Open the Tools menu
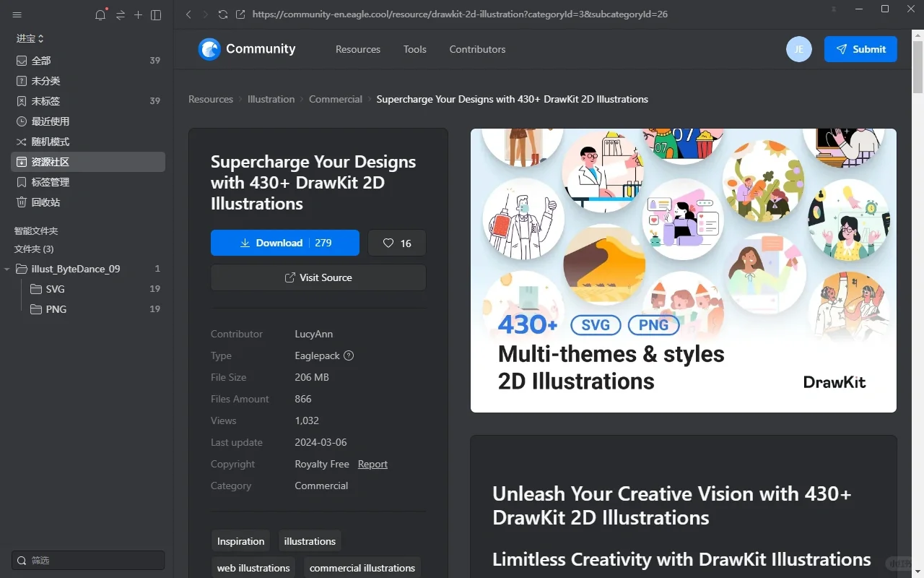Image resolution: width=924 pixels, height=578 pixels. (415, 49)
